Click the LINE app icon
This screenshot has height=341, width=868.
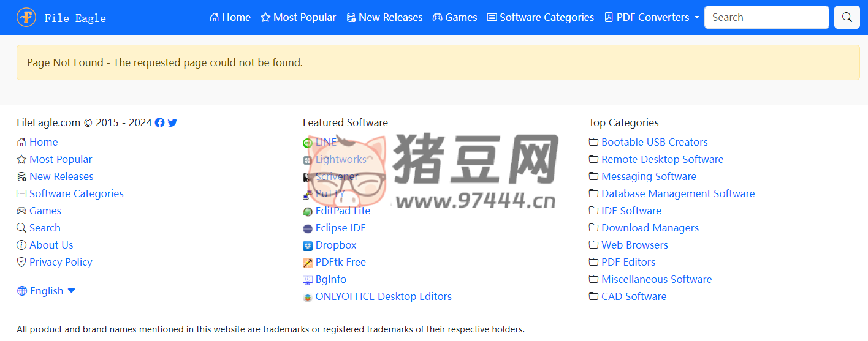308,143
